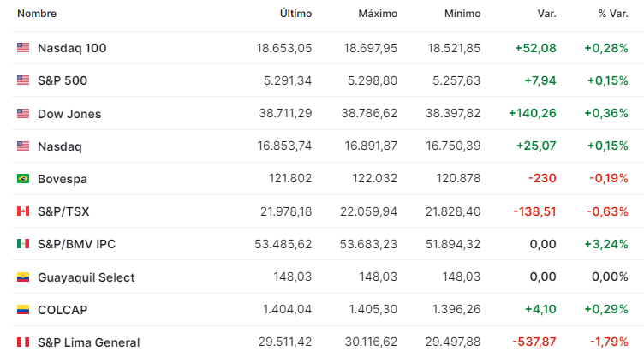Click the US flag icon beside Dow Jones
The image size is (644, 351).
coord(23,114)
